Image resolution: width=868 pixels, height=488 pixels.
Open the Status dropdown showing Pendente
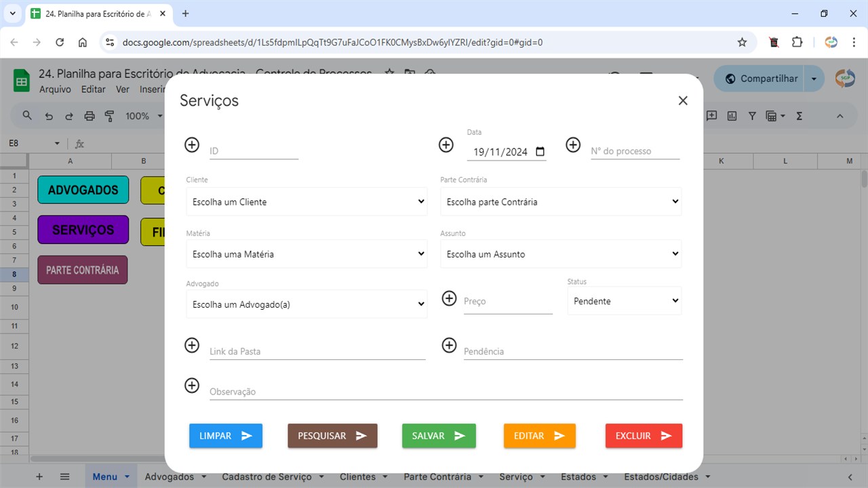tap(625, 301)
